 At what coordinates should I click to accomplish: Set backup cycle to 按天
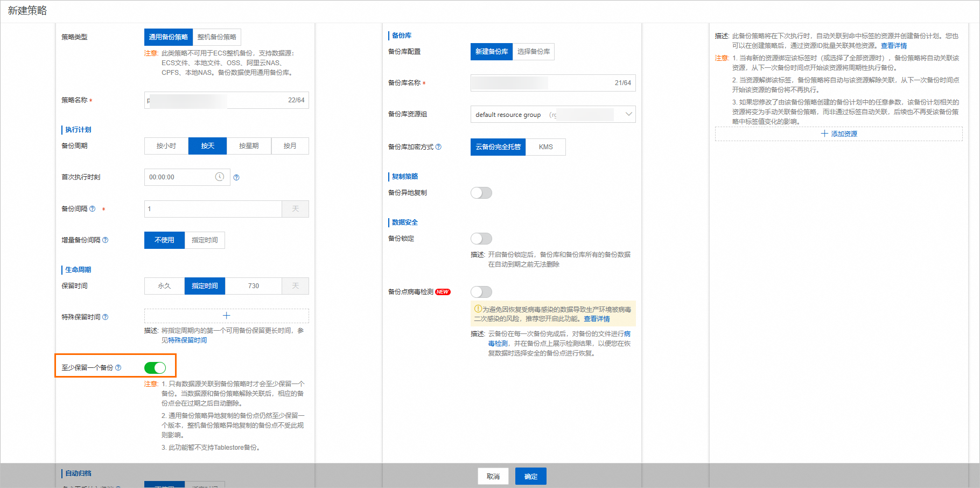pyautogui.click(x=207, y=146)
